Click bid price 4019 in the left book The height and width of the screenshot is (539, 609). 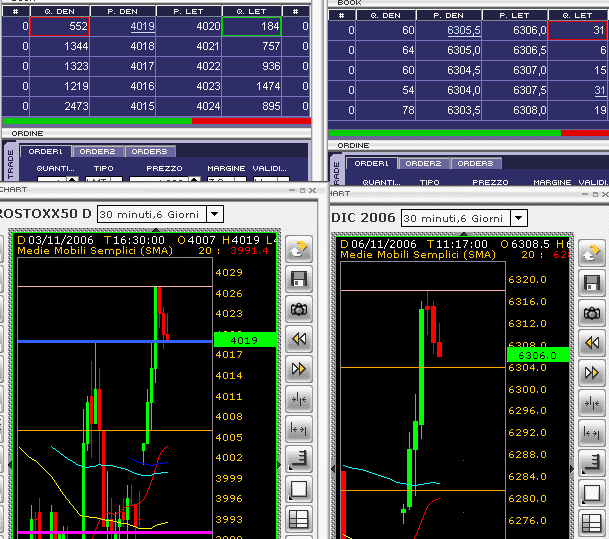click(x=142, y=27)
